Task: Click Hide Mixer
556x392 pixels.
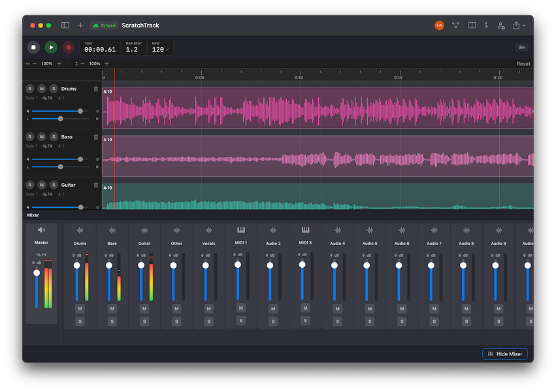Action: click(504, 353)
